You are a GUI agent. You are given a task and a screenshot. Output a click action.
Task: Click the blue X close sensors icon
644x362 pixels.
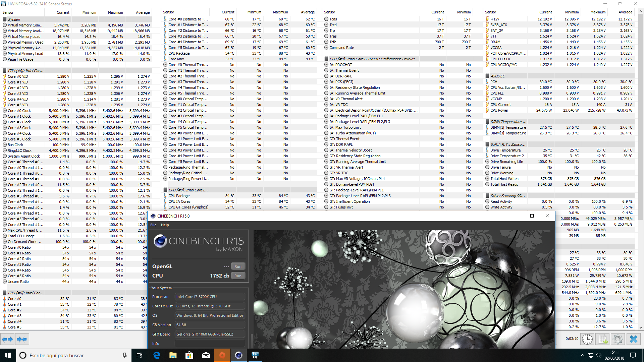tap(633, 339)
